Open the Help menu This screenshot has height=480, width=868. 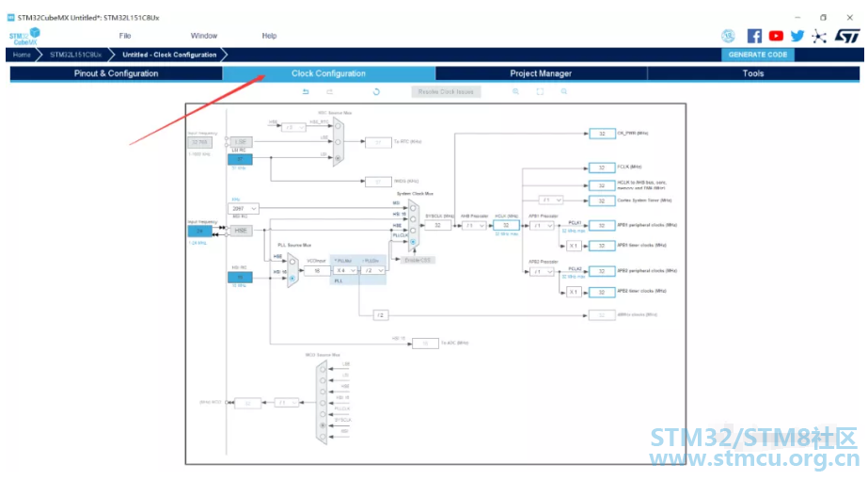(x=269, y=36)
